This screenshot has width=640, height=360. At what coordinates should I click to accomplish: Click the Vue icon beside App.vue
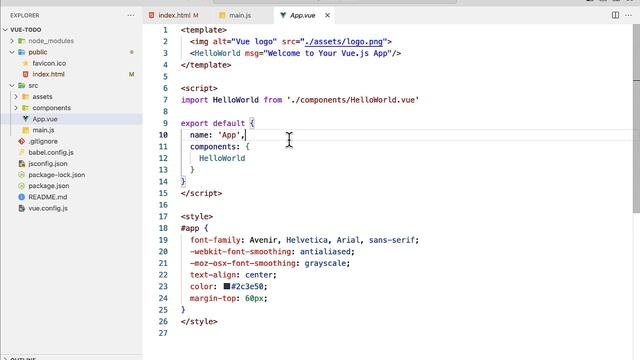tap(25, 119)
